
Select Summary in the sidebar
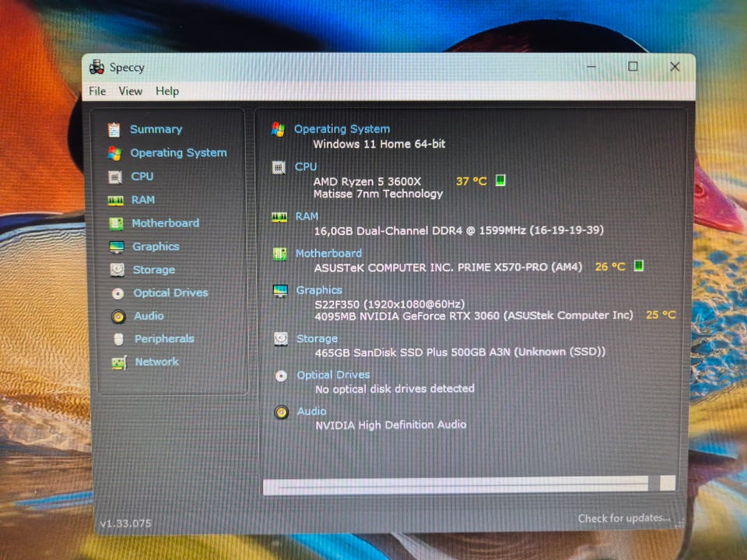click(x=156, y=130)
